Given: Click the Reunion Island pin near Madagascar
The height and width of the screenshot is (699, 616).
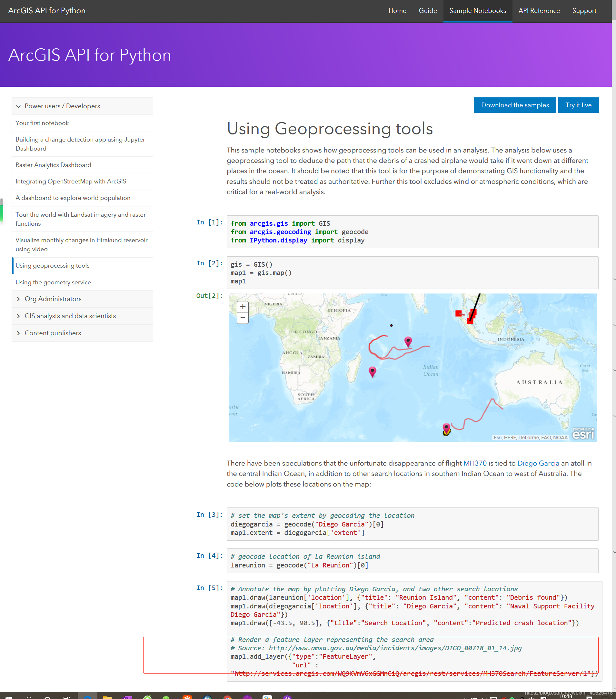Looking at the screenshot, I should point(373,371).
